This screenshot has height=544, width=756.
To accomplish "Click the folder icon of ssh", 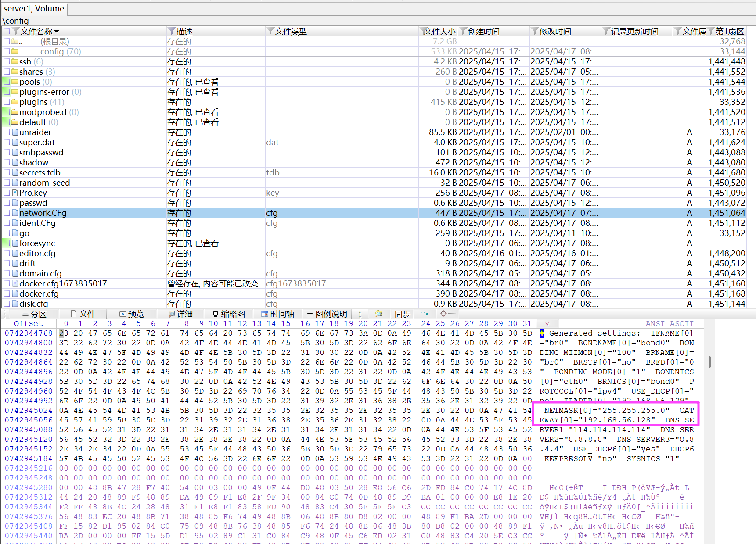I will [15, 61].
